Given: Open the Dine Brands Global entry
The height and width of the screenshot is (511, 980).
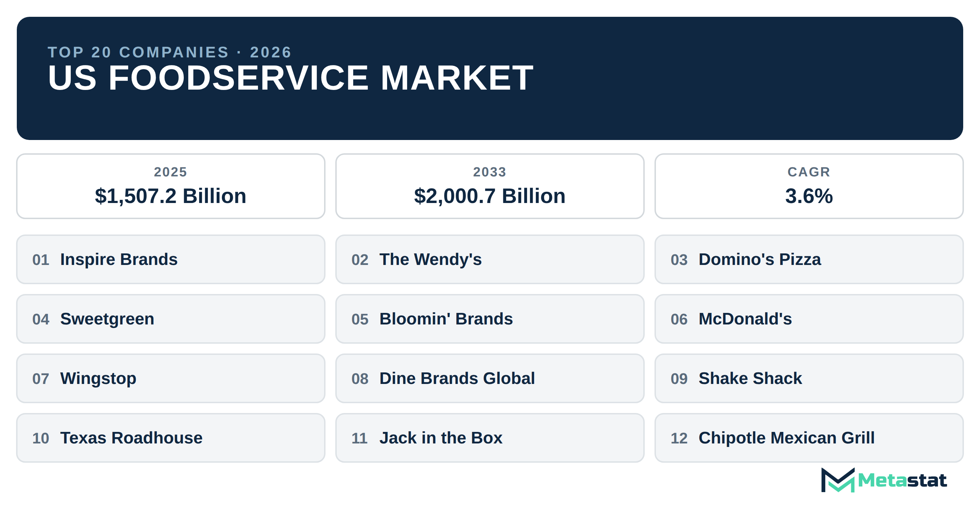Looking at the screenshot, I should 490,378.
